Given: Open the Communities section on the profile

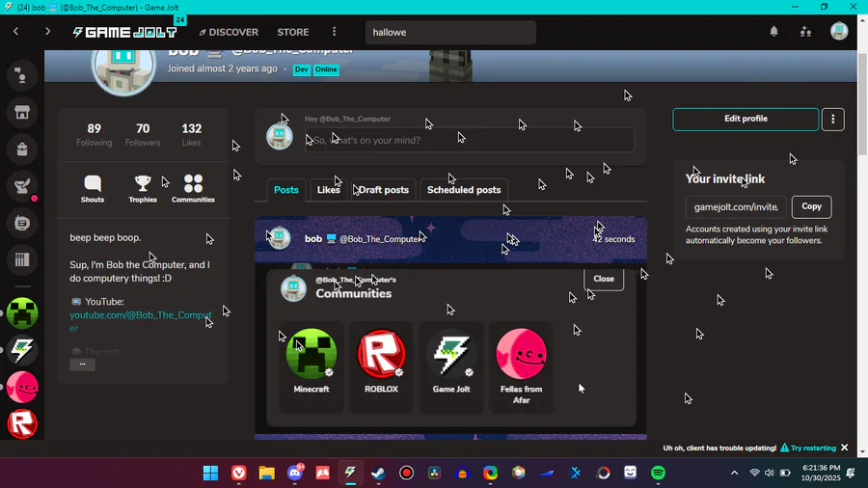Looking at the screenshot, I should coord(193,189).
